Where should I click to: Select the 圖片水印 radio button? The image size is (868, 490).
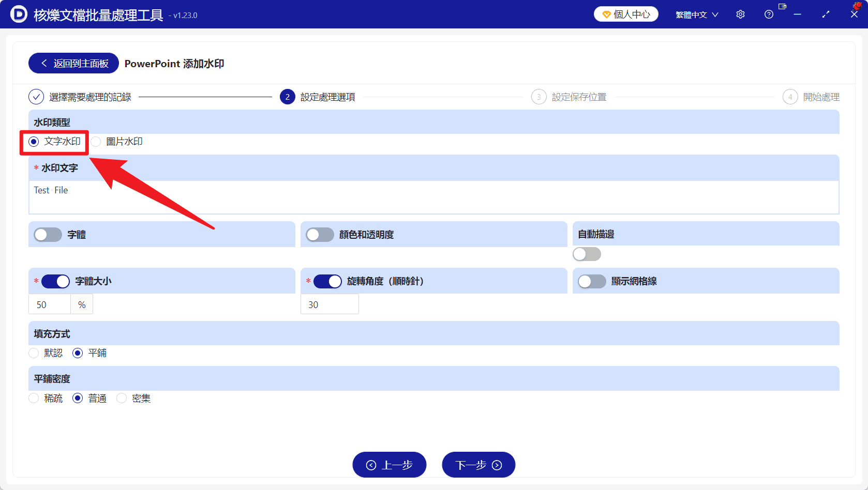[96, 142]
